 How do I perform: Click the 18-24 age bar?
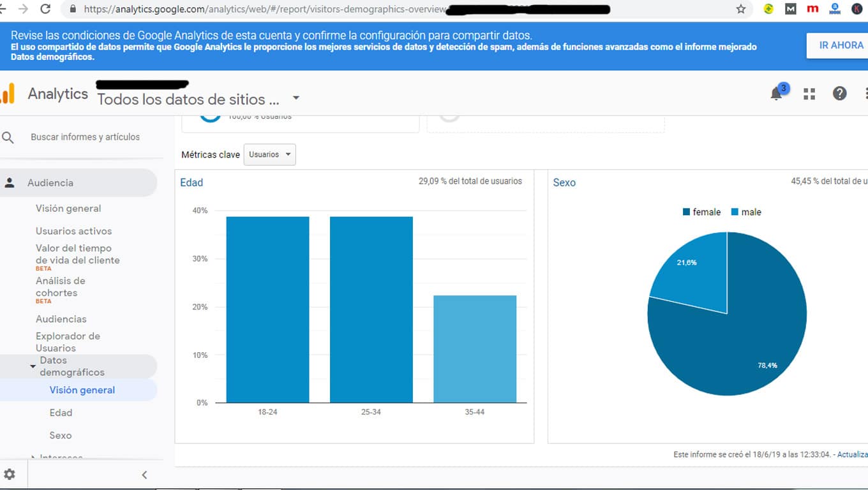click(x=267, y=309)
